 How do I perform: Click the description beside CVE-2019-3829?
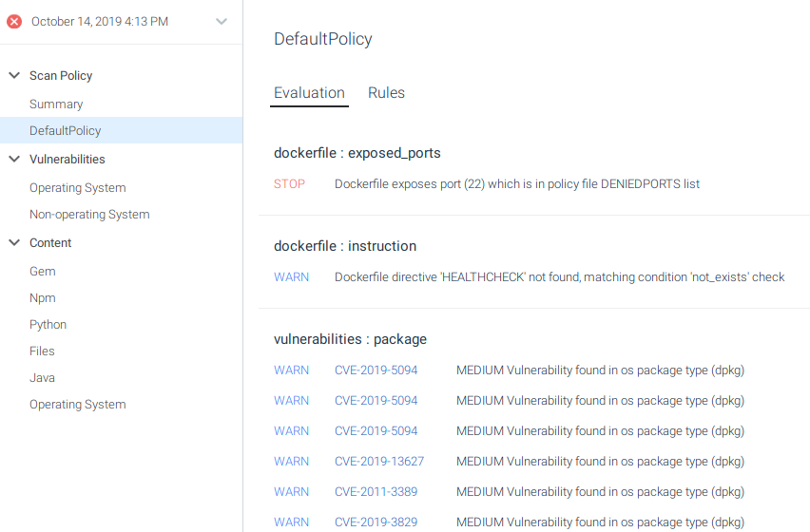click(600, 522)
